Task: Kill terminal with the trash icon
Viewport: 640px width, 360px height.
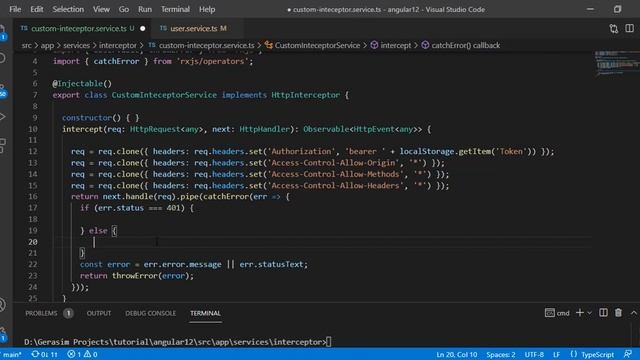Action: (x=618, y=313)
